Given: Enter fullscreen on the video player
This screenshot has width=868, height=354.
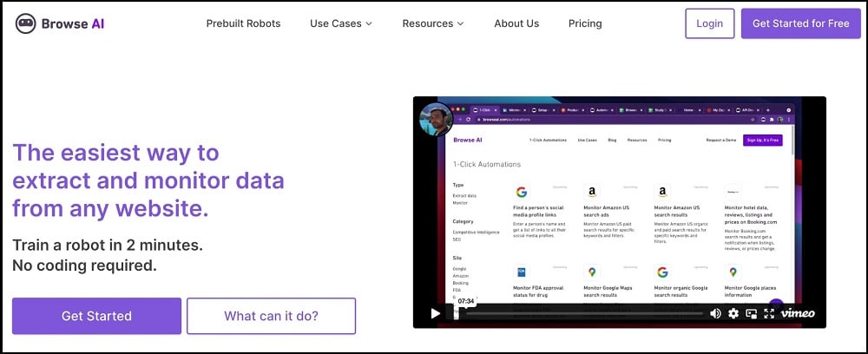Looking at the screenshot, I should click(x=768, y=313).
